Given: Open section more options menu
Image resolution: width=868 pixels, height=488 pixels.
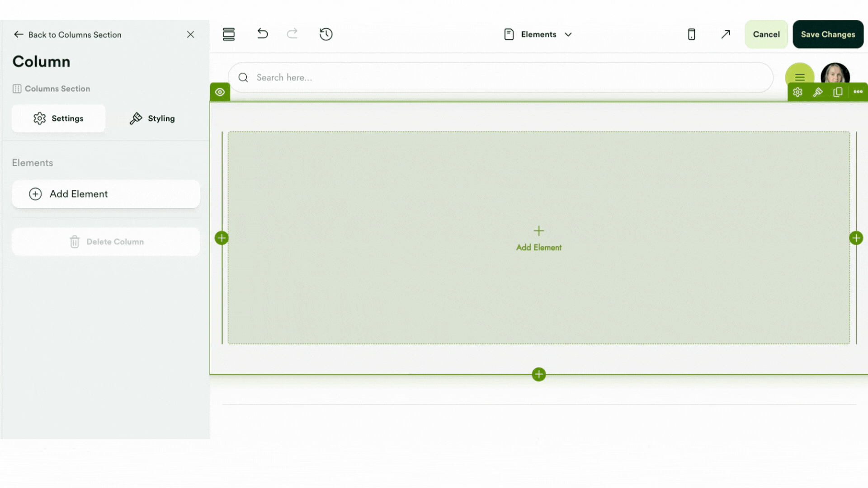Looking at the screenshot, I should click(858, 92).
